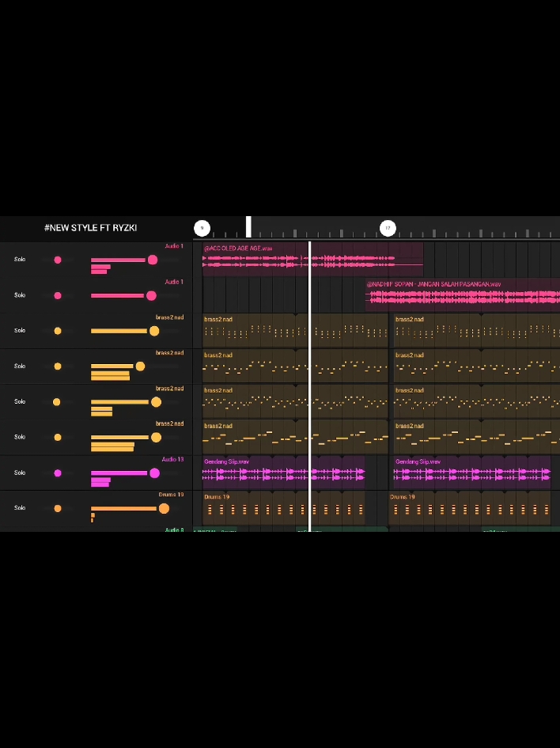Open project title #NEW STYLE FT RYZKI
Viewport: 560px width, 748px height.
90,228
